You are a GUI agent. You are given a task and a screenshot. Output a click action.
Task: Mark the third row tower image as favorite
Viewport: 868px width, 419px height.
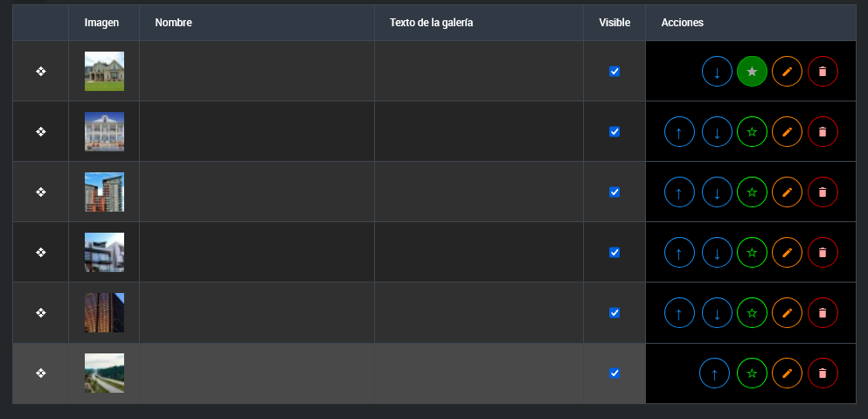pyautogui.click(x=752, y=192)
